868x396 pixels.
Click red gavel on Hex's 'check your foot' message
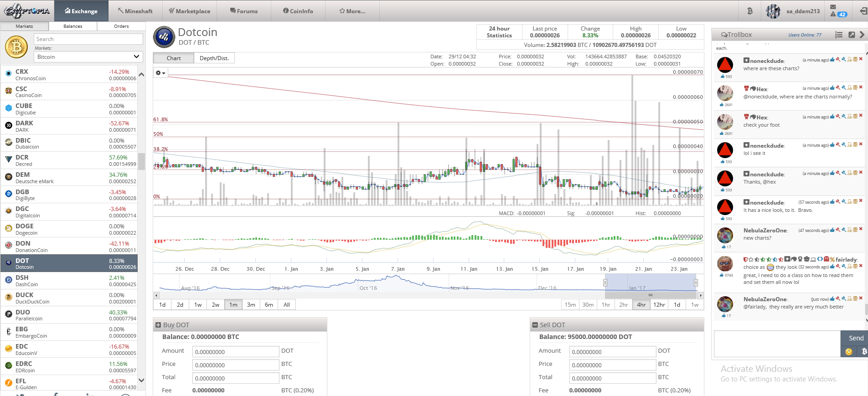pos(838,116)
